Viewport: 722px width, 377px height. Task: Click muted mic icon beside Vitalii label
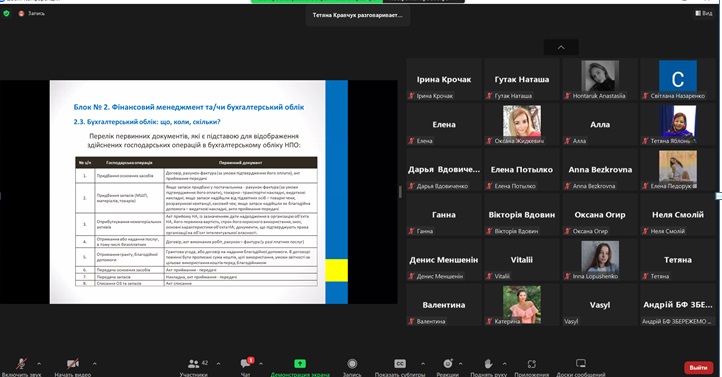(x=489, y=276)
